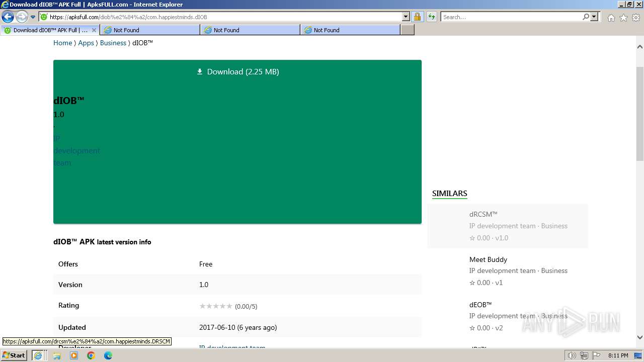Switch to the third Not Found tab
Image resolution: width=644 pixels, height=362 pixels.
350,30
